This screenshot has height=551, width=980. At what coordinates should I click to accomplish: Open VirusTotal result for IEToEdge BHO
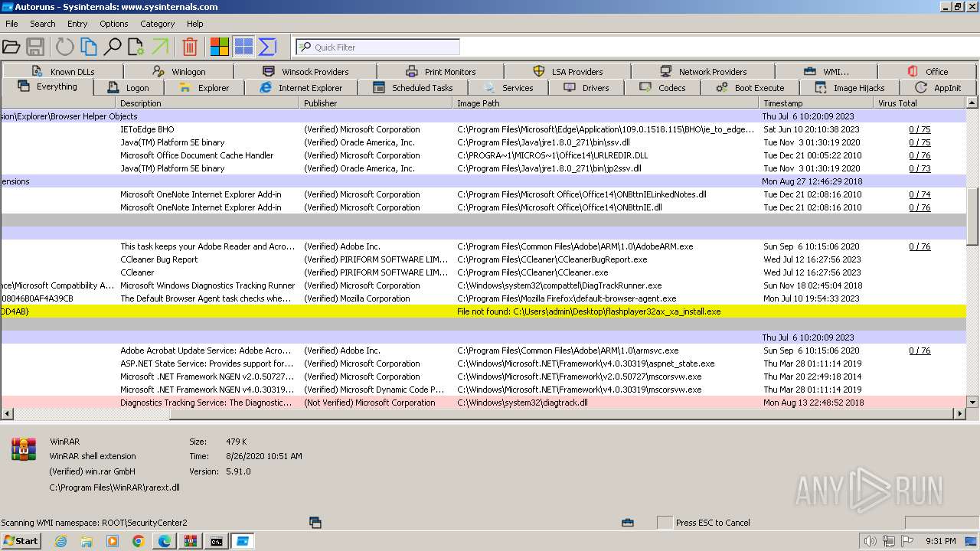(x=920, y=129)
